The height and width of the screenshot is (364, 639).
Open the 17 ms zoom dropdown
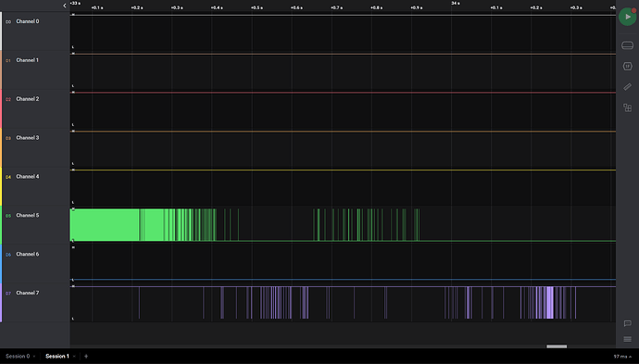click(622, 357)
